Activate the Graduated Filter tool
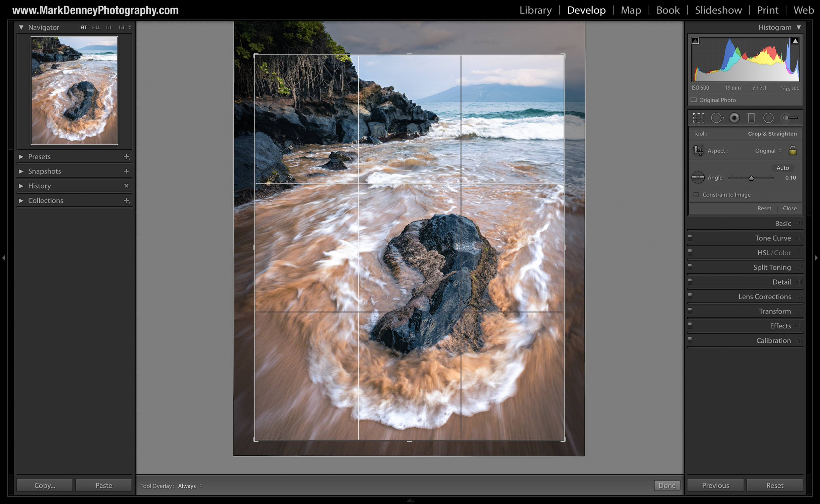The height and width of the screenshot is (504, 820). (x=751, y=118)
